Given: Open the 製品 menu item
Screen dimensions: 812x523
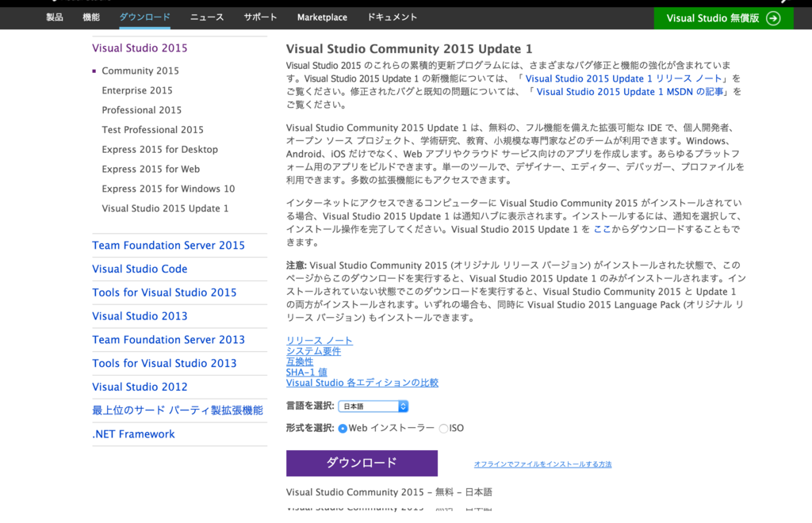Looking at the screenshot, I should tap(55, 17).
